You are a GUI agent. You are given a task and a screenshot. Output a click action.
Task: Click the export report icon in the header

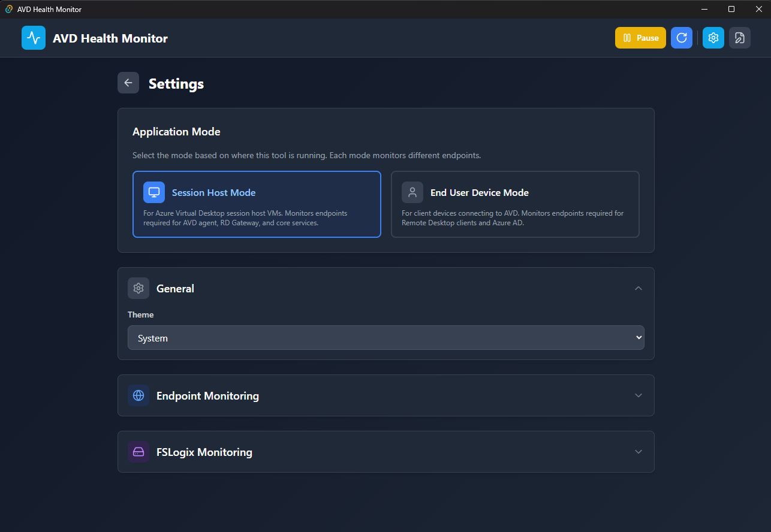pyautogui.click(x=739, y=37)
